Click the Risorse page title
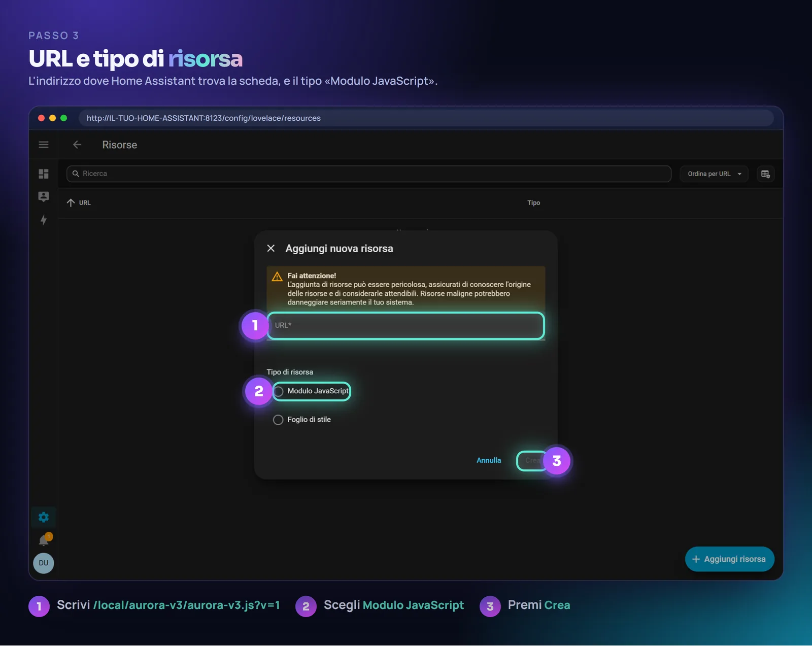Viewport: 812px width, 646px height. tap(120, 145)
